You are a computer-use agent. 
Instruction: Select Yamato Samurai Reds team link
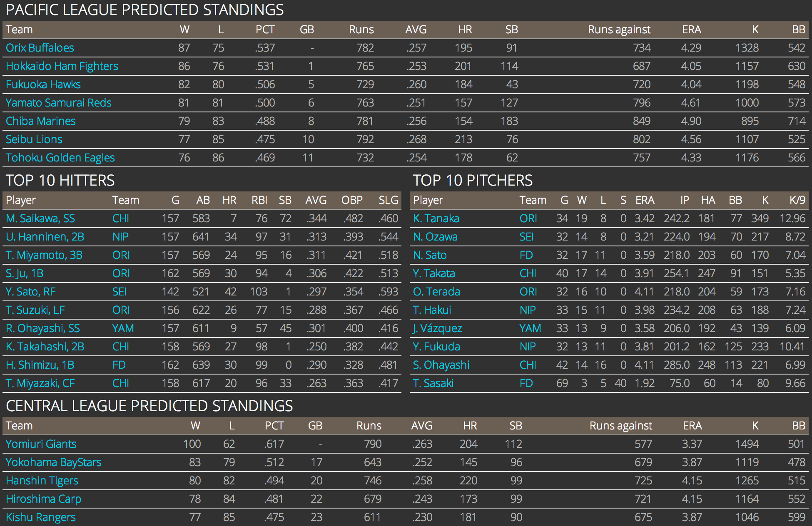tap(58, 103)
